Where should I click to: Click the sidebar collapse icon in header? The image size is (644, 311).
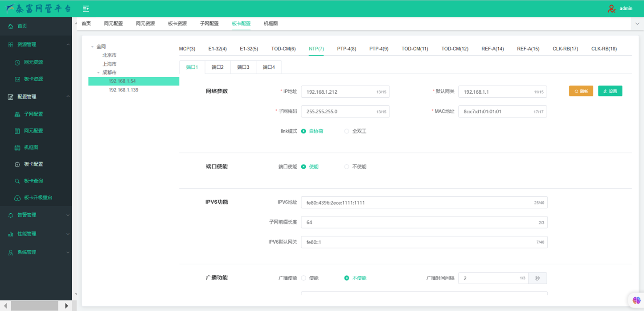pos(86,8)
